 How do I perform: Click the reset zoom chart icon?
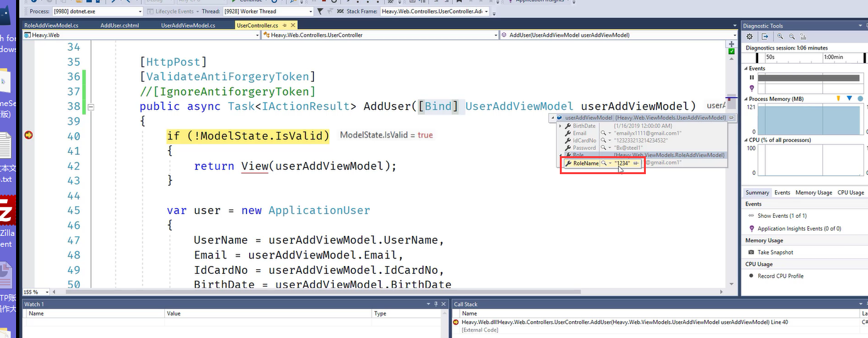803,37
